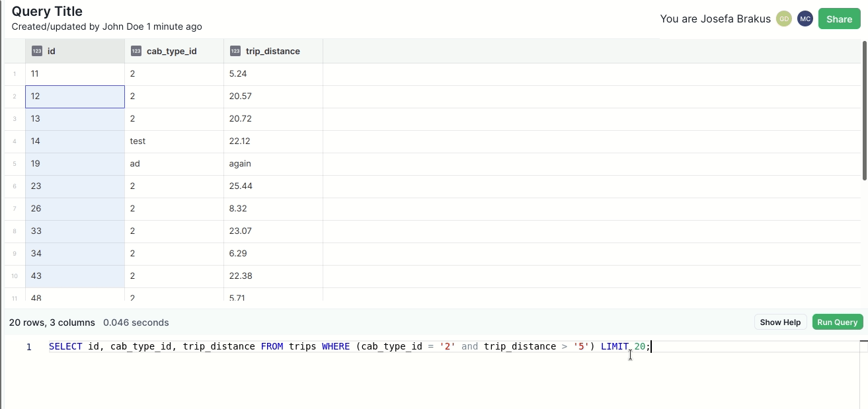Click the MC collaborator avatar
This screenshot has height=409, width=868.
pyautogui.click(x=805, y=19)
